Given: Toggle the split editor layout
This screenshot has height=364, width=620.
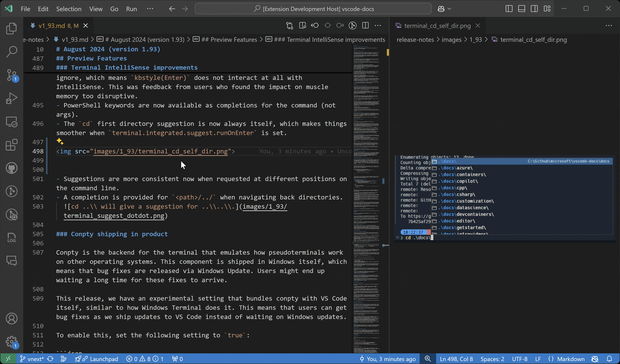Looking at the screenshot, I should tap(366, 25).
